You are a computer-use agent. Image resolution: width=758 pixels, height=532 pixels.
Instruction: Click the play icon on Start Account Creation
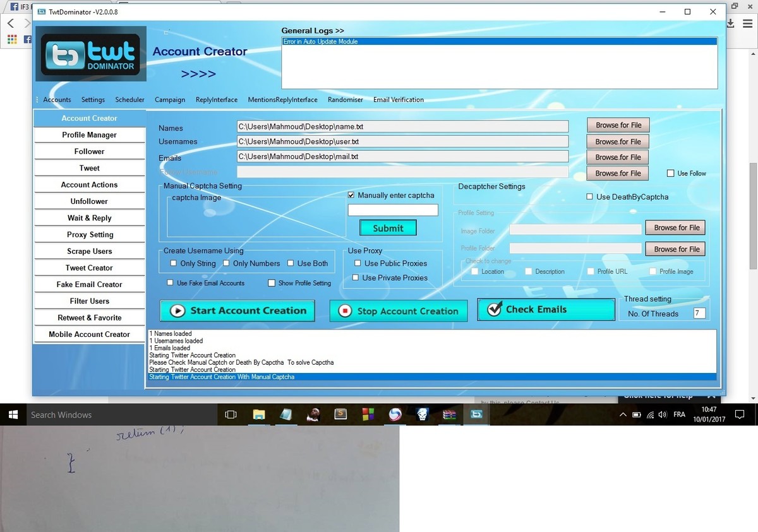coord(177,310)
